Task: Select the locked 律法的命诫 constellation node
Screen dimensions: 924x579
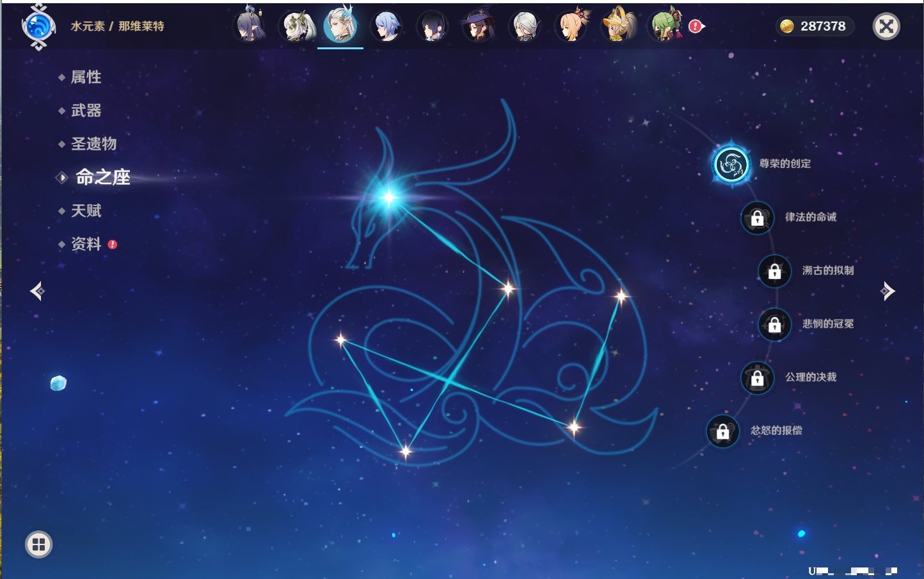Action: 757,218
